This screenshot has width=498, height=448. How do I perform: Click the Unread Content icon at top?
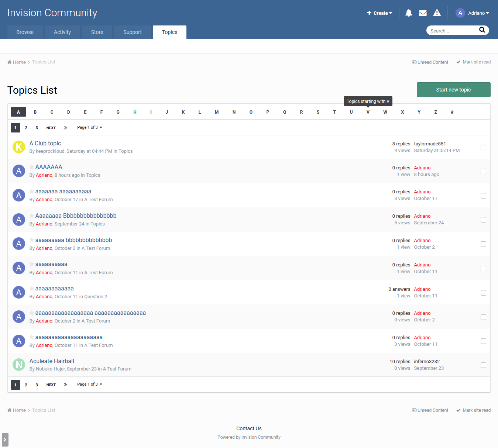(x=414, y=62)
